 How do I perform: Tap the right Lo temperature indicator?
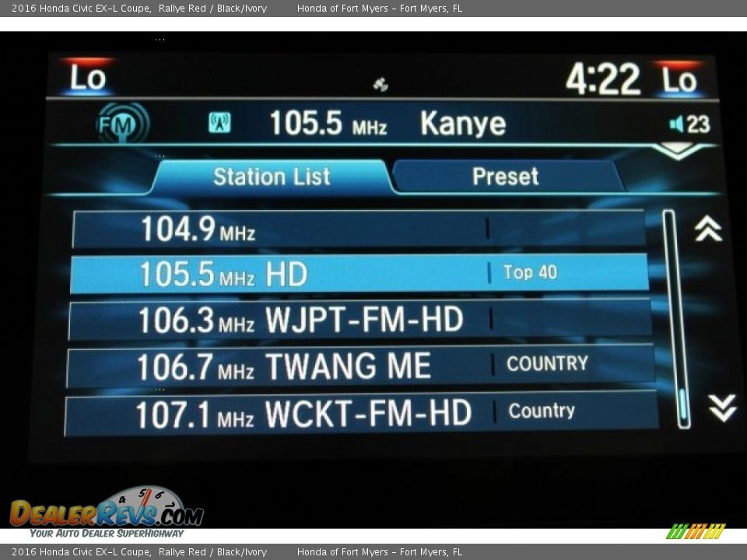click(679, 79)
